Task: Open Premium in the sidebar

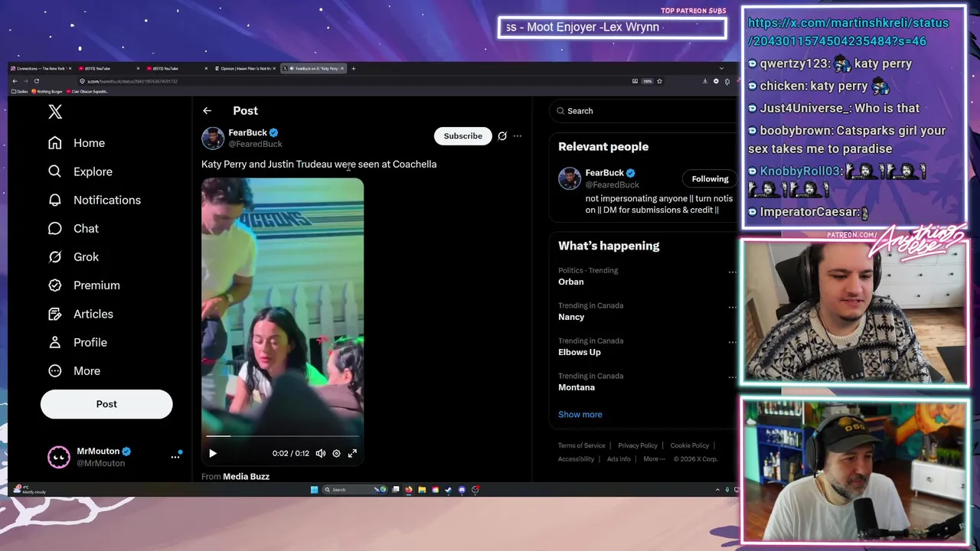Action: (83, 285)
